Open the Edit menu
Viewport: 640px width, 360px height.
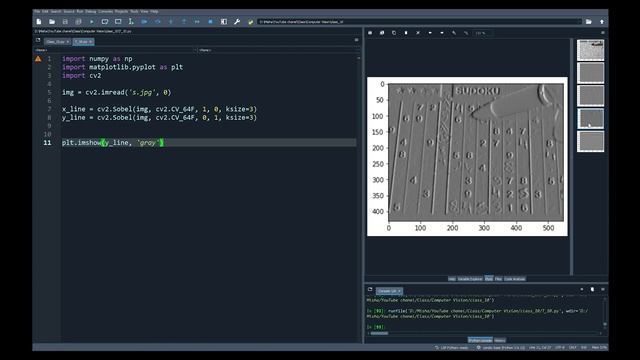pyautogui.click(x=45, y=11)
